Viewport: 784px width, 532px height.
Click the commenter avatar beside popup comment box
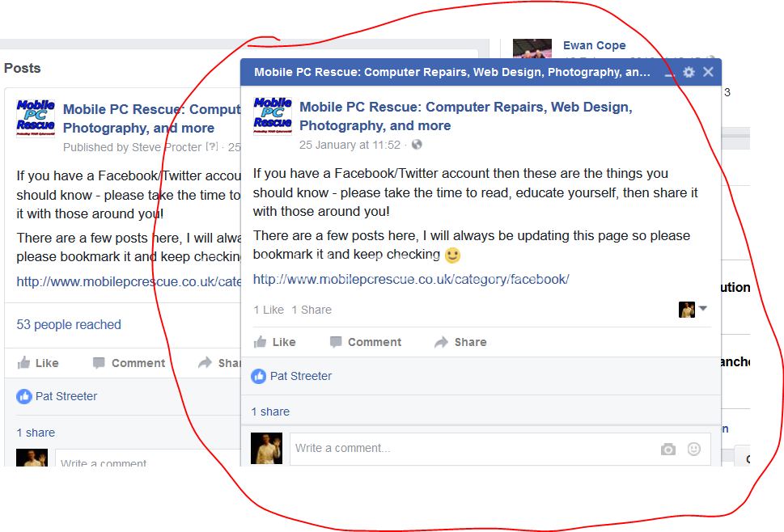click(x=266, y=449)
